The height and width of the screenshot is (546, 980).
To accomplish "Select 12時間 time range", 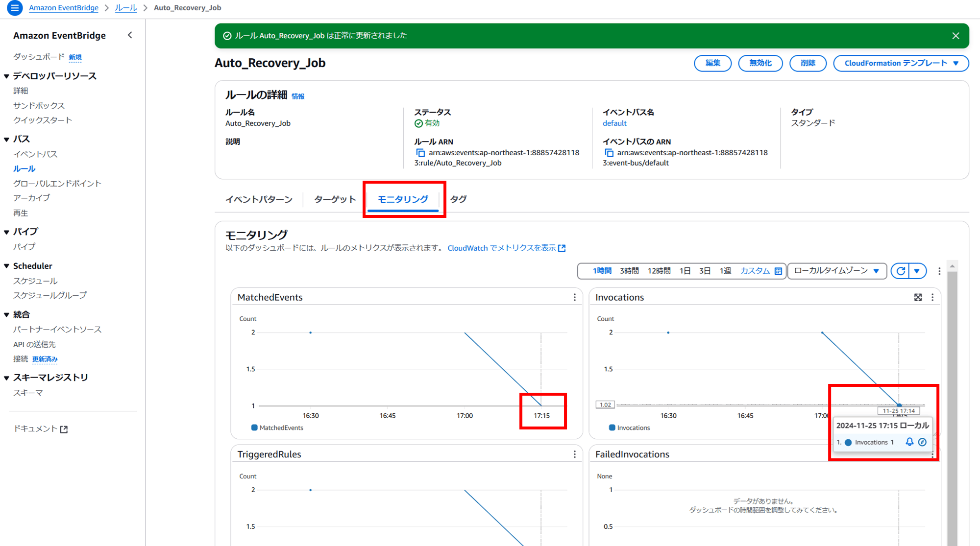I will click(x=659, y=271).
